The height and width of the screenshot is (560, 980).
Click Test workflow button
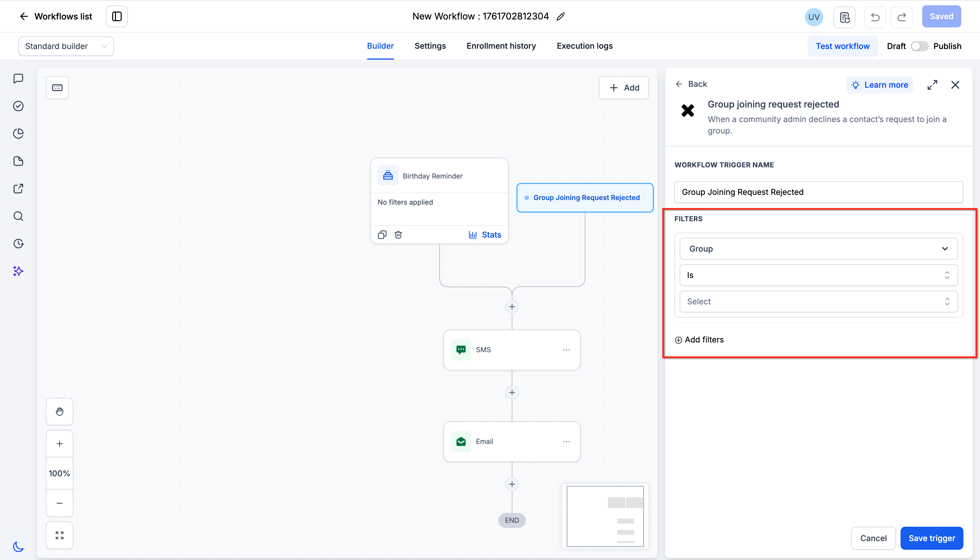point(843,46)
